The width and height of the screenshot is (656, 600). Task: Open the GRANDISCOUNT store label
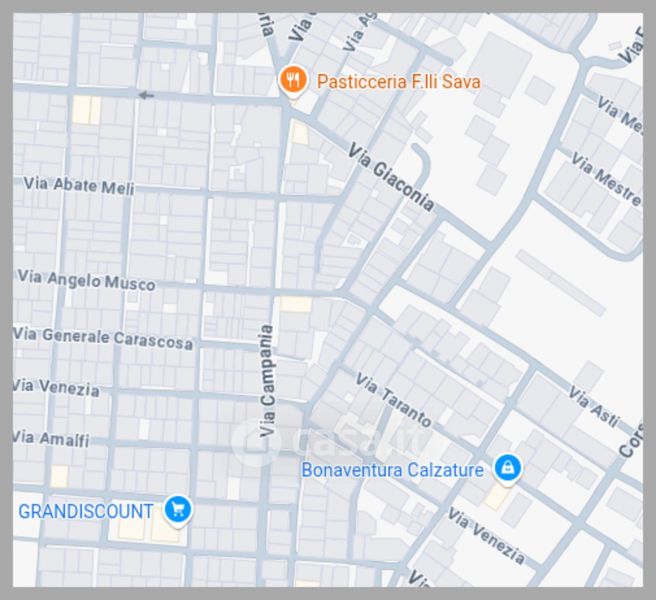86,512
